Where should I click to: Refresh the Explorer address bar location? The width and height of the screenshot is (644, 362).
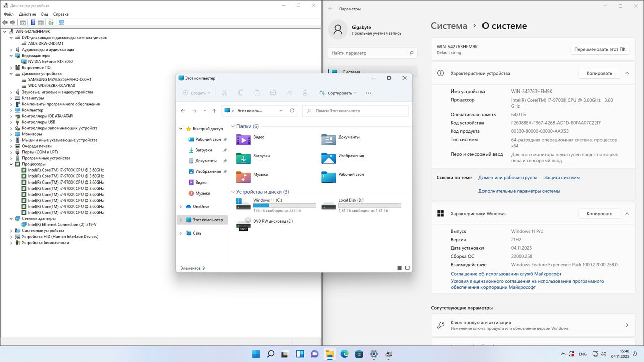click(292, 111)
